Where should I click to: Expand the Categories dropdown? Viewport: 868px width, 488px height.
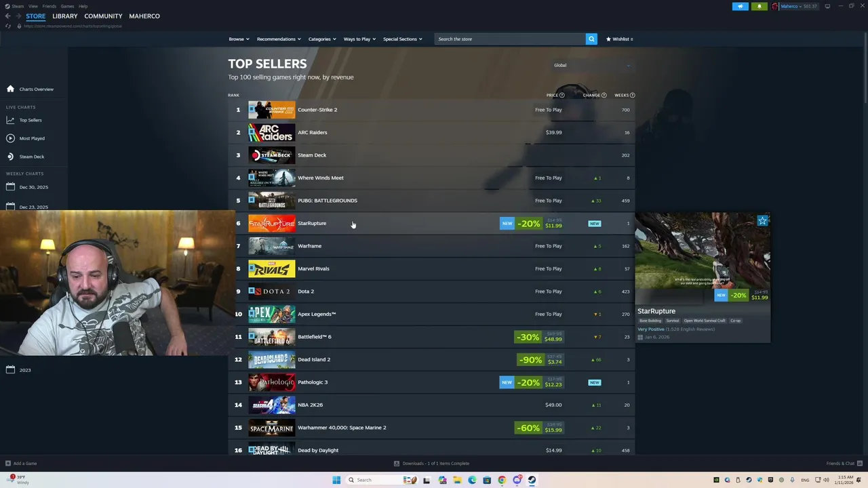(322, 39)
